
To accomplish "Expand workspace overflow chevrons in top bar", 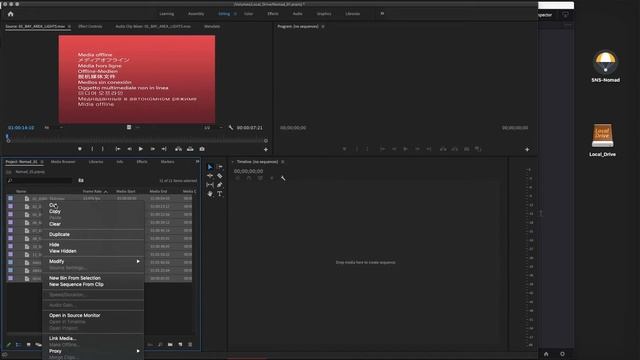I will [x=382, y=13].
